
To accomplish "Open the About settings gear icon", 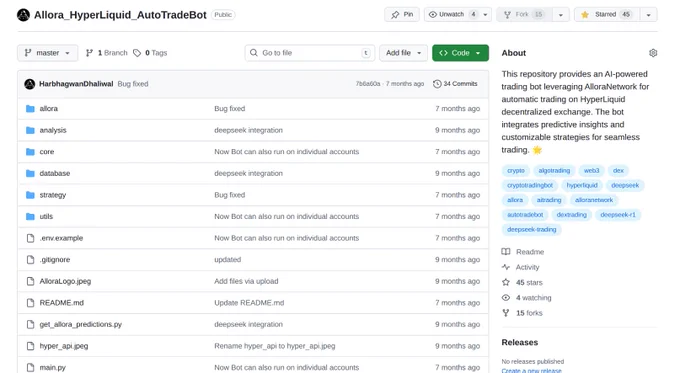I will coord(653,53).
